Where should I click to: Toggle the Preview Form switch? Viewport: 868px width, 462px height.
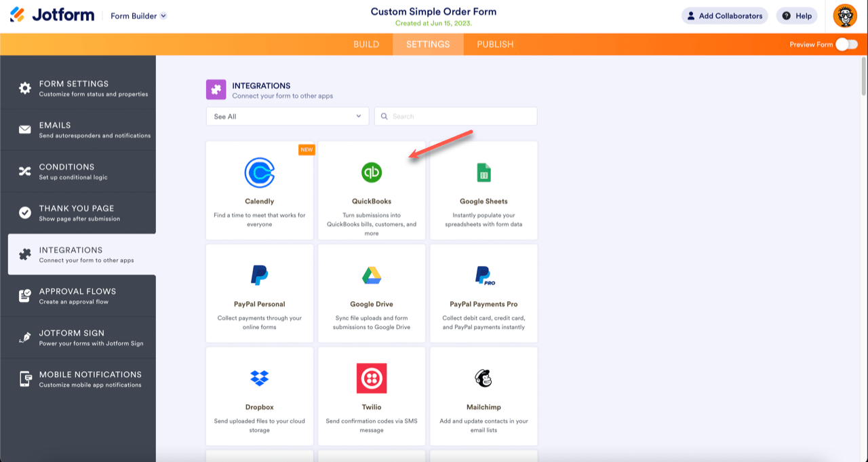coord(846,44)
